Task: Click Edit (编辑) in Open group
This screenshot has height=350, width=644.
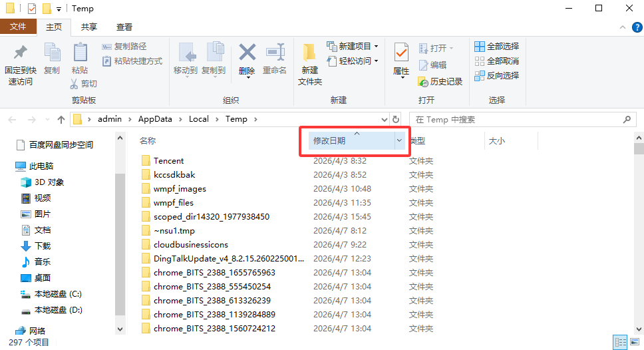Action: pyautogui.click(x=433, y=65)
